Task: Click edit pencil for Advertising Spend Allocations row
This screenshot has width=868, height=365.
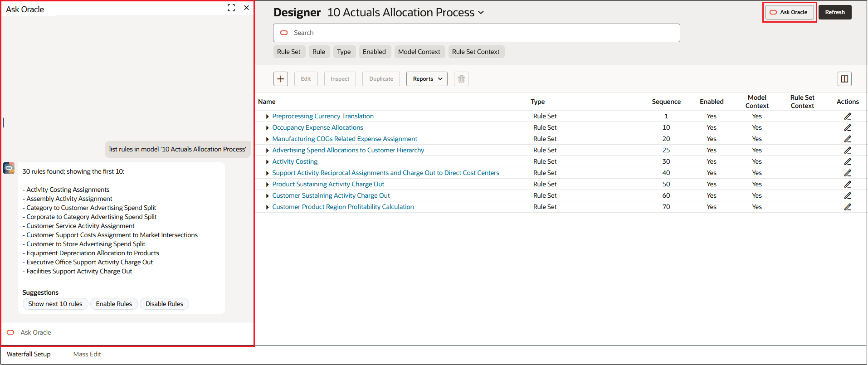Action: pos(848,150)
